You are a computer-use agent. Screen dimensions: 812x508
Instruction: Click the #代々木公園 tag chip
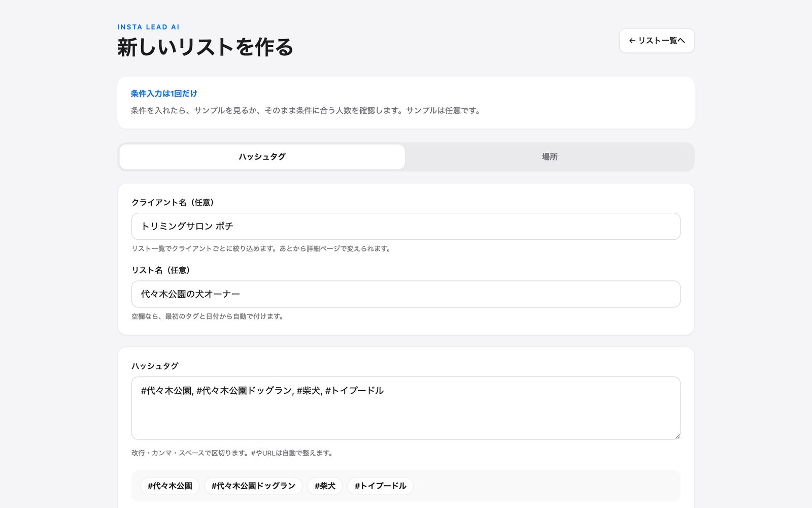(170, 486)
